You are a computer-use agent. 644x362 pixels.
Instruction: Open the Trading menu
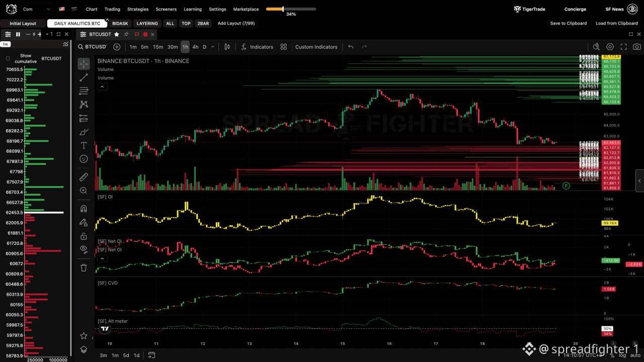[112, 9]
